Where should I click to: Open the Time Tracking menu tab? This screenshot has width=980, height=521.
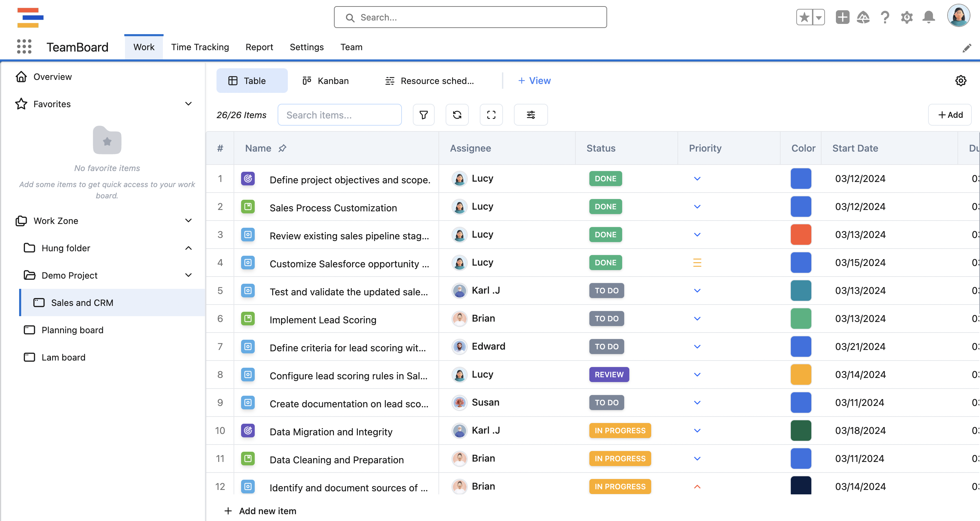(x=200, y=47)
